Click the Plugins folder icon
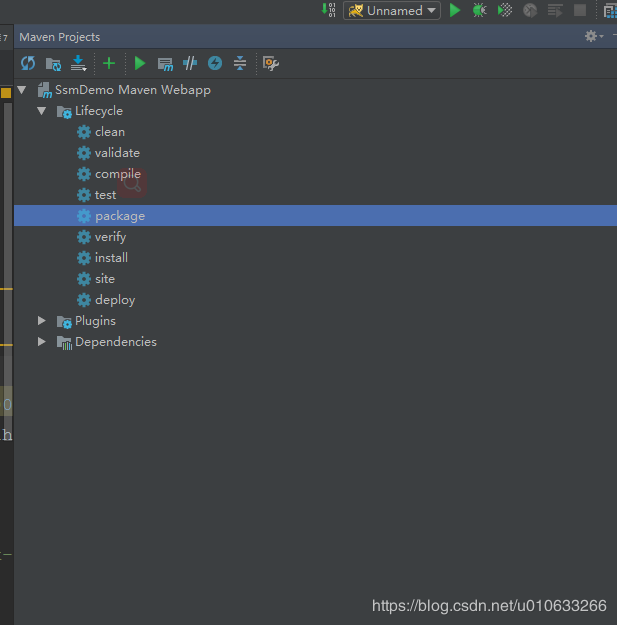The image size is (617, 625). coord(64,322)
